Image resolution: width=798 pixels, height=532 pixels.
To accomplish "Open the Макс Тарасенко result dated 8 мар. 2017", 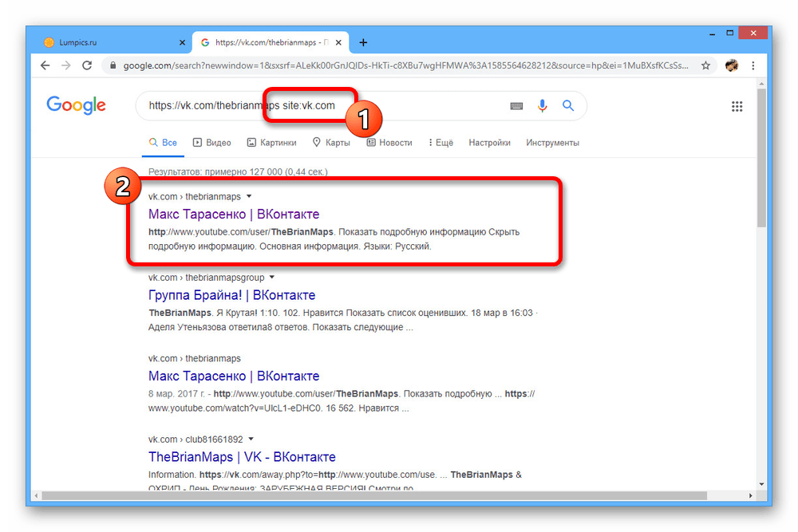I will click(234, 376).
